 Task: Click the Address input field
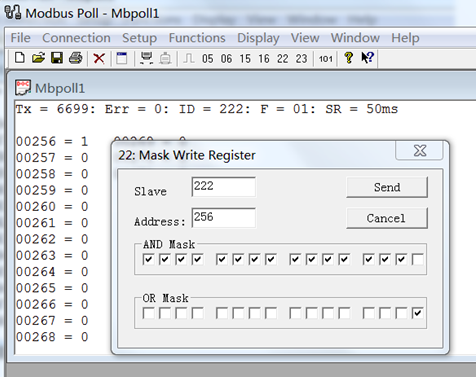224,218
